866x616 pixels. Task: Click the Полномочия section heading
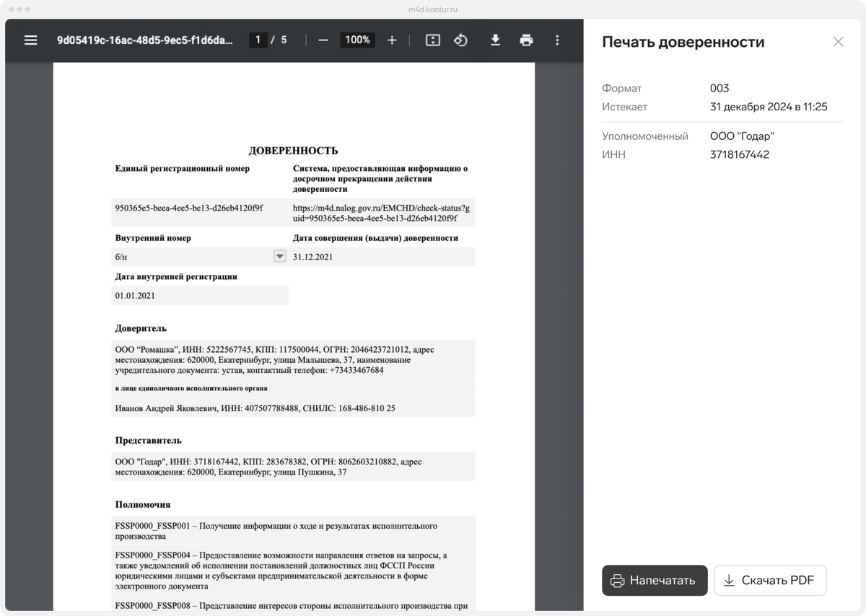coord(143,505)
